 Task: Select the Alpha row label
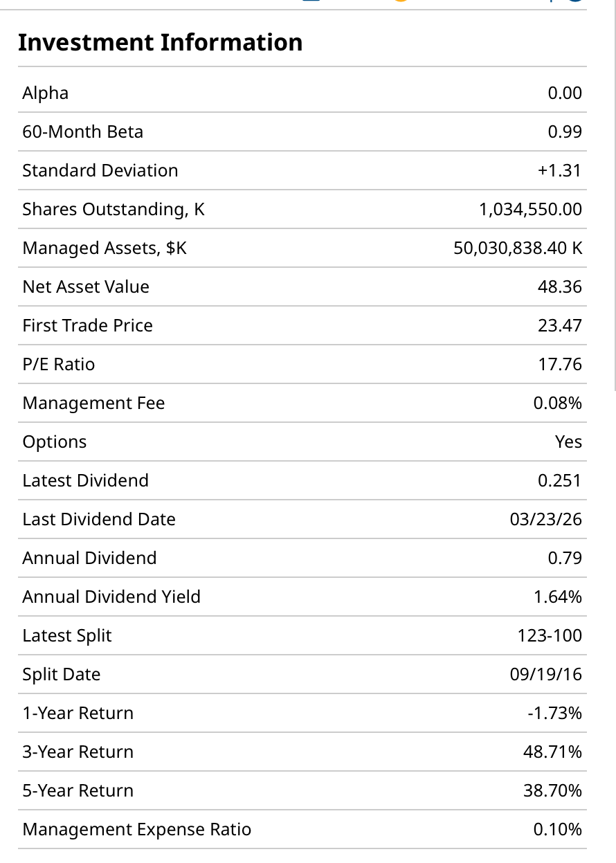tap(46, 93)
